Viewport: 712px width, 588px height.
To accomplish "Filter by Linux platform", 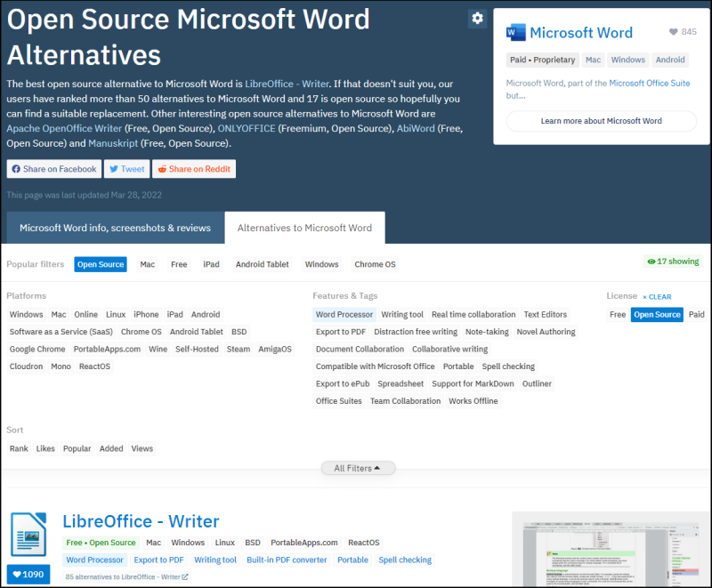I will [x=116, y=314].
